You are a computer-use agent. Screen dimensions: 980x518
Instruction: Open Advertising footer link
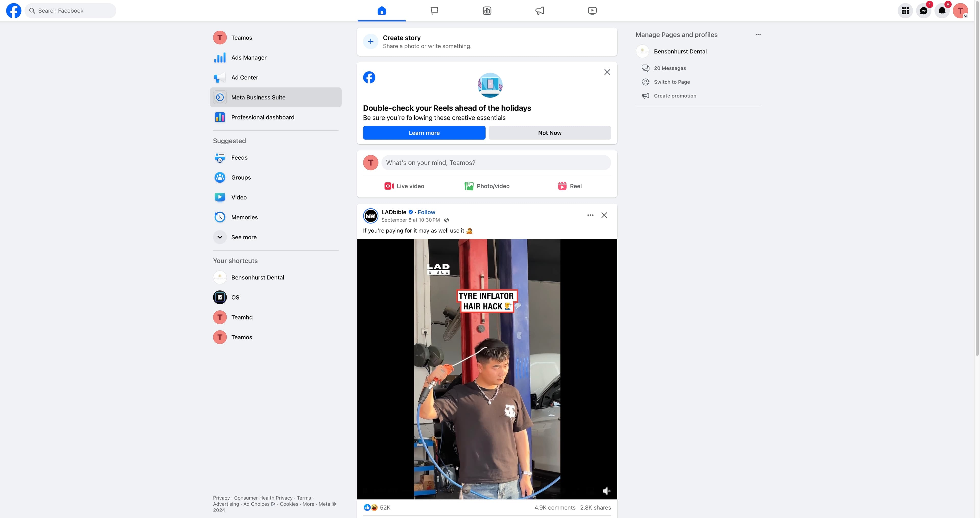click(x=226, y=504)
